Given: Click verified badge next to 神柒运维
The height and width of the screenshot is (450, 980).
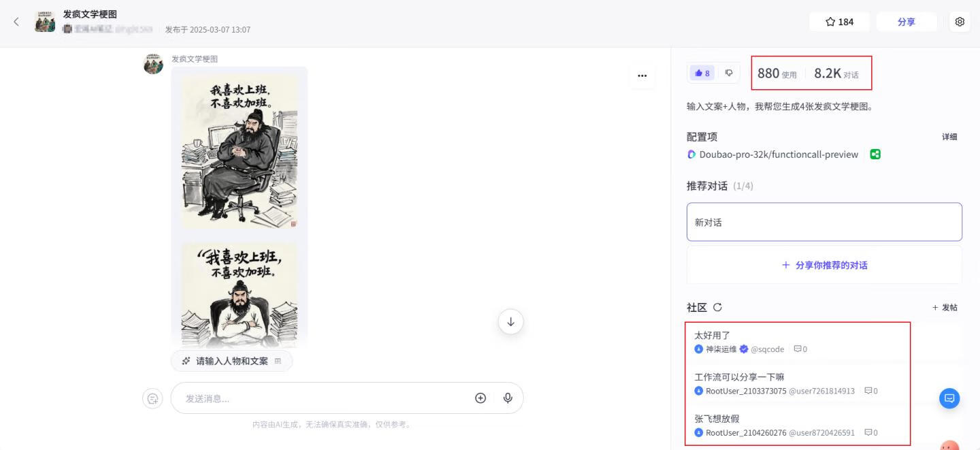Looking at the screenshot, I should click(744, 349).
